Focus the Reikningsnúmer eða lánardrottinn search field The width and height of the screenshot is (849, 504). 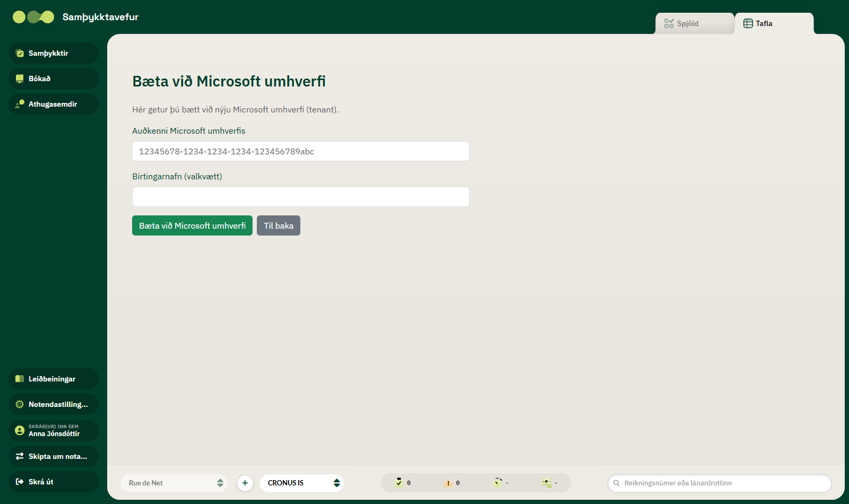pyautogui.click(x=720, y=483)
